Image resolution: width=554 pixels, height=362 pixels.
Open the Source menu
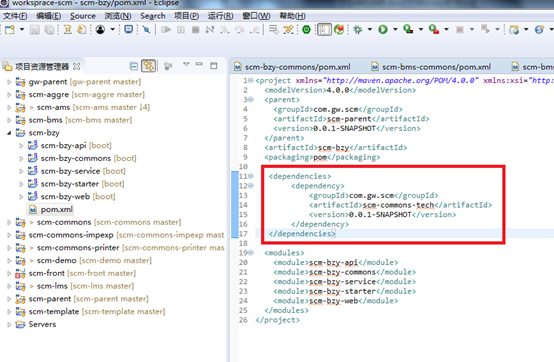pyautogui.click(x=83, y=16)
